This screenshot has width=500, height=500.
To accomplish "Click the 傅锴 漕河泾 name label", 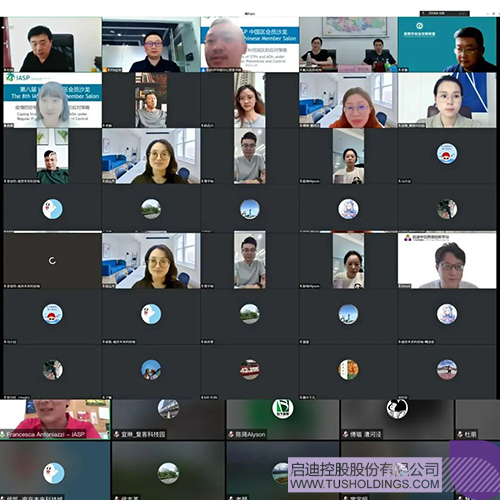I will click(365, 434).
